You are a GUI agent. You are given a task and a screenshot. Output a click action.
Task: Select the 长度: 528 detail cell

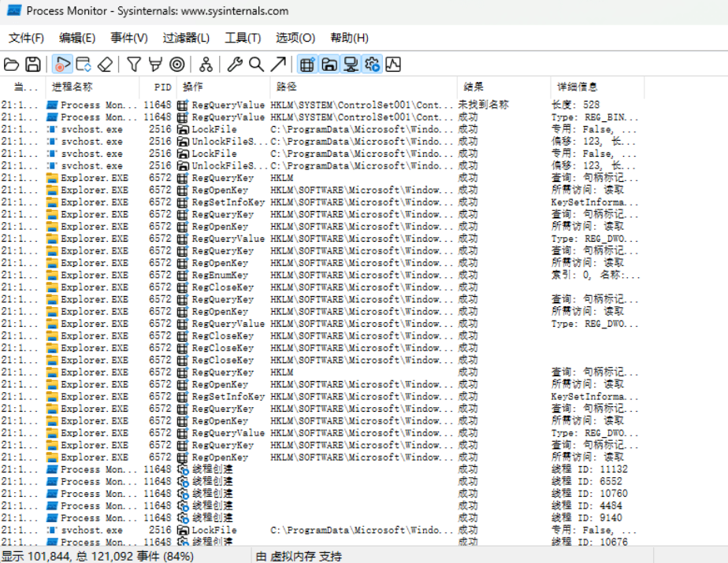[x=575, y=105]
